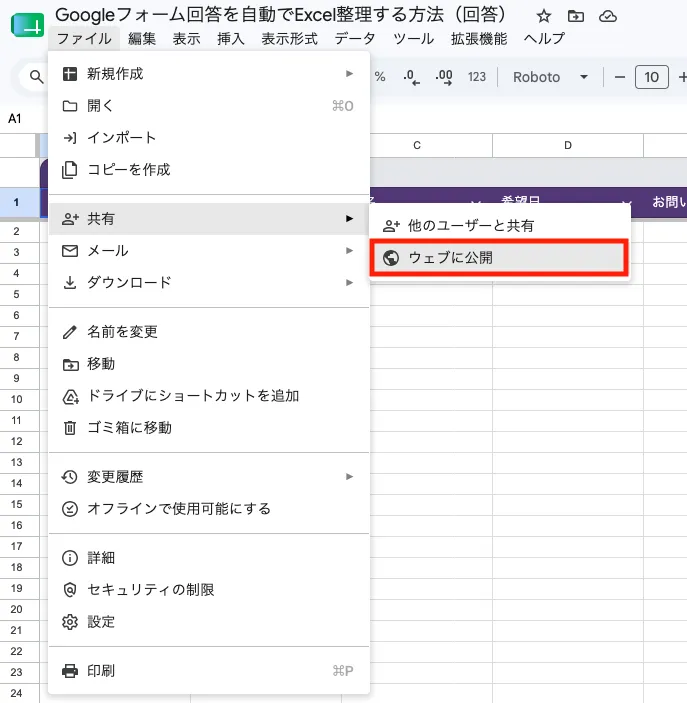Open the 編集 menu

coord(142,39)
